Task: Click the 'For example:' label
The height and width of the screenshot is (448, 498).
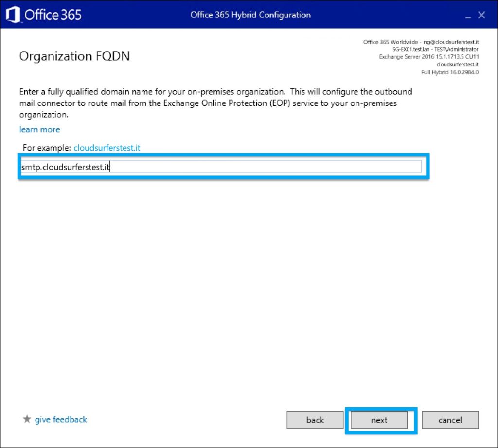Action: pyautogui.click(x=47, y=148)
